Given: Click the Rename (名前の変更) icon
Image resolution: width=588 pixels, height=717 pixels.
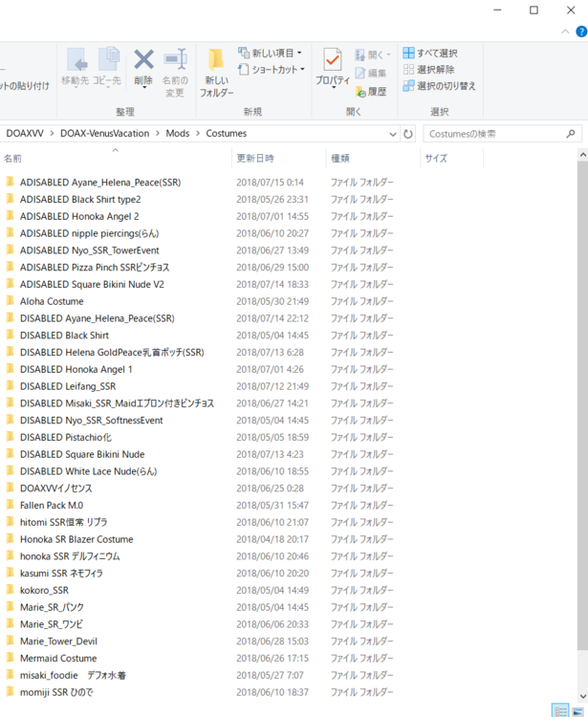Looking at the screenshot, I should (176, 59).
